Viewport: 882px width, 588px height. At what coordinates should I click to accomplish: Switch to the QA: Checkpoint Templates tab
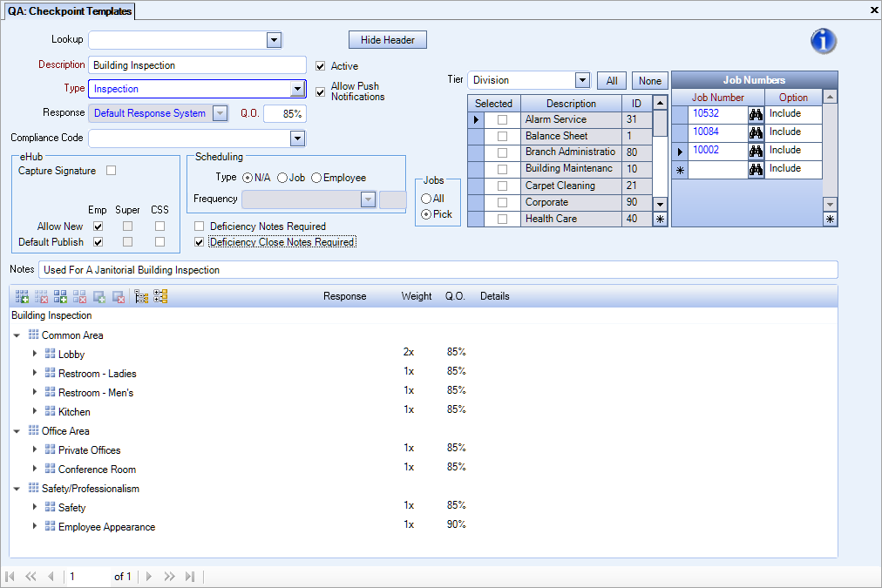(70, 11)
